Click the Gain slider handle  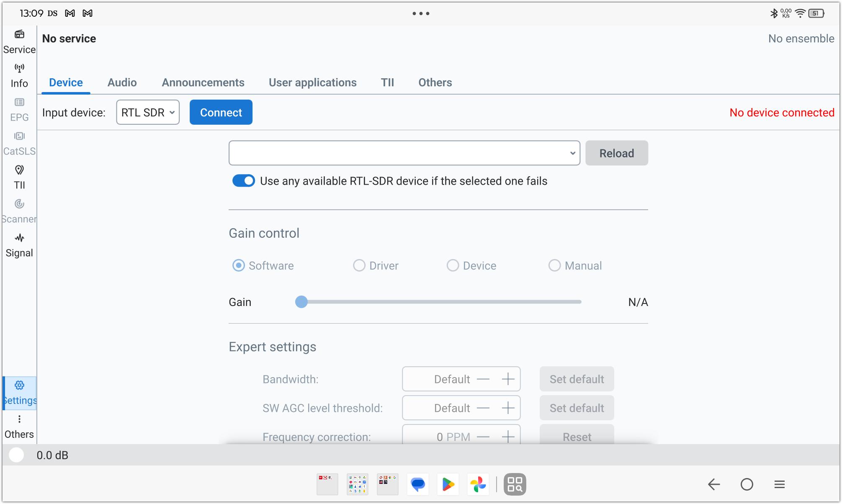point(301,302)
